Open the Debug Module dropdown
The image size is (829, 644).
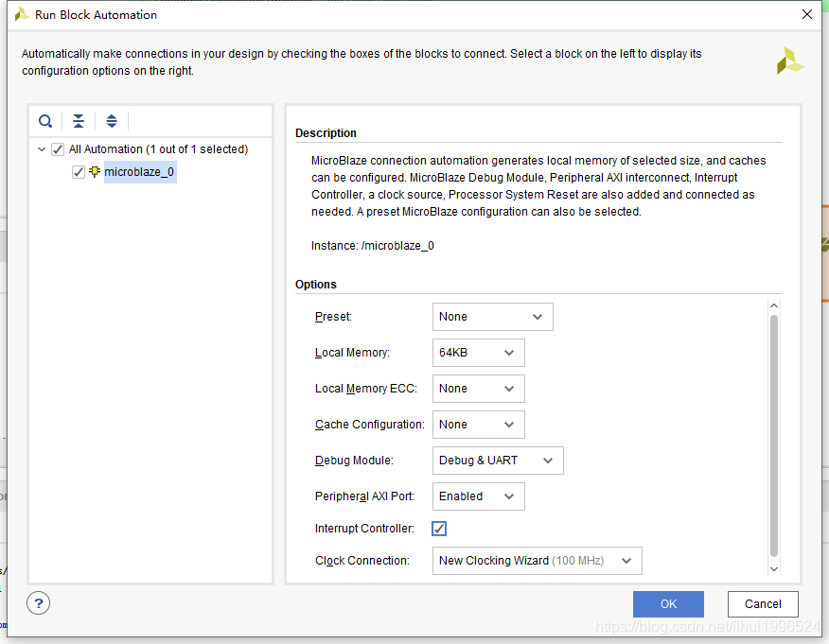click(x=498, y=461)
